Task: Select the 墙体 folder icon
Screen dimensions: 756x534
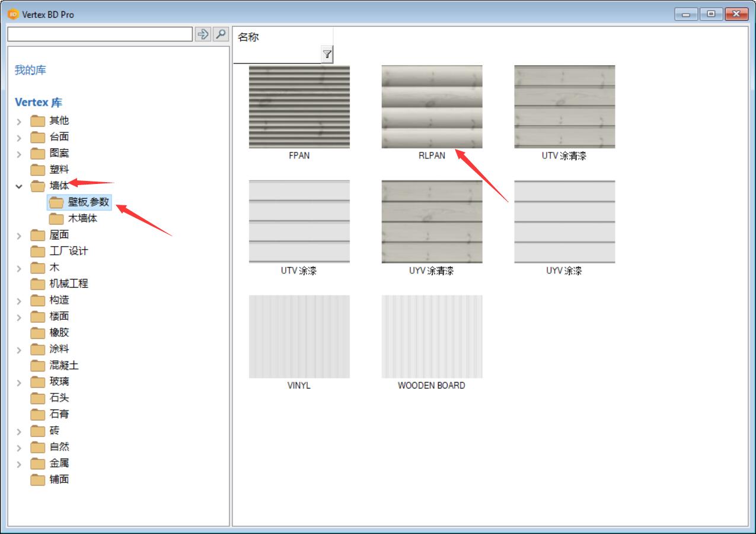Action: pos(38,186)
